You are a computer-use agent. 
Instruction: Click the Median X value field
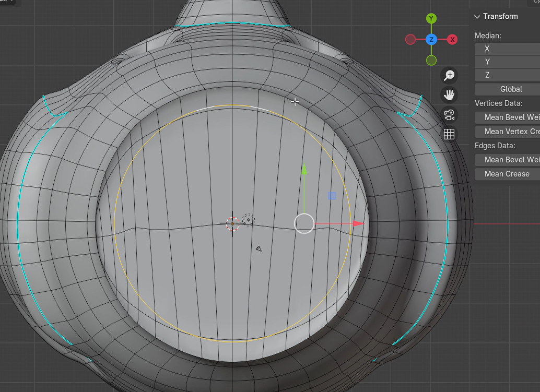507,49
